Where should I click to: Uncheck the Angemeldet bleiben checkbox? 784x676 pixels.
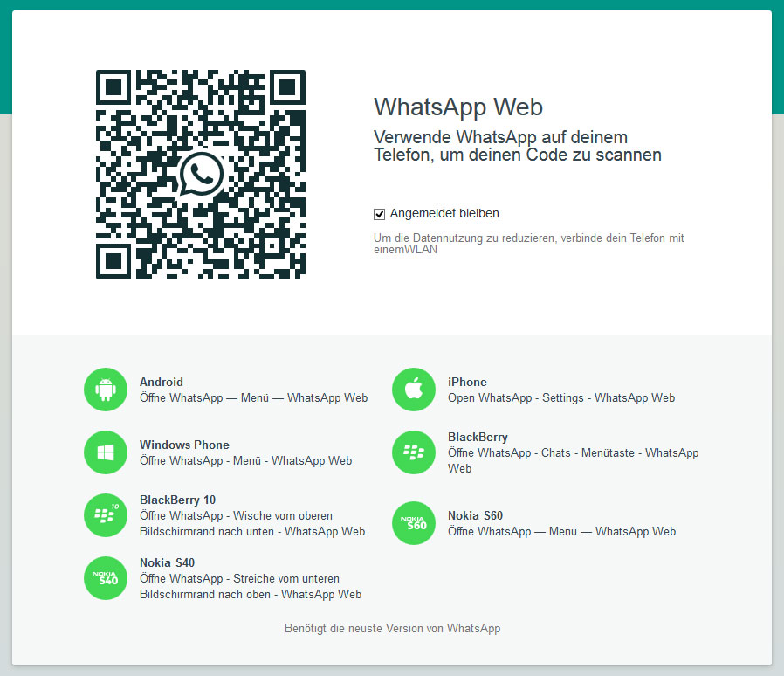click(380, 214)
